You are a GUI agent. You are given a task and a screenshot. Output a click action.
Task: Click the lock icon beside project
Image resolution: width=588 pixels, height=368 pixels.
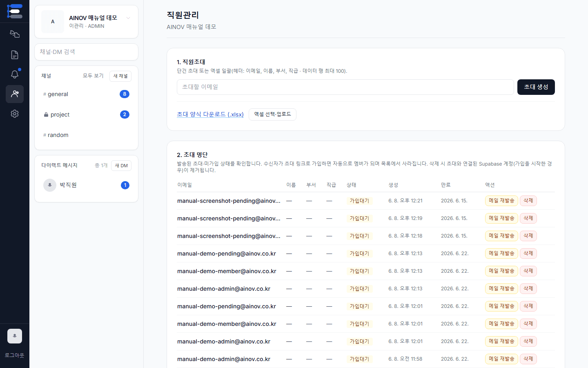tap(46, 114)
